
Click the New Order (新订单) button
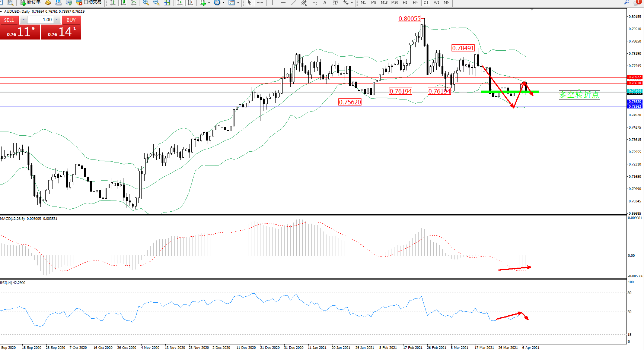tap(31, 2)
